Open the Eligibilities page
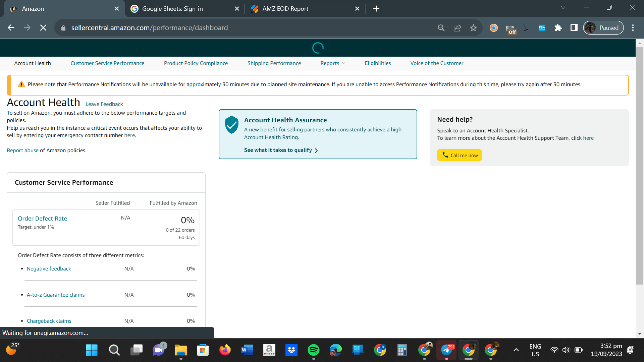The width and height of the screenshot is (644, 362). coord(378,63)
